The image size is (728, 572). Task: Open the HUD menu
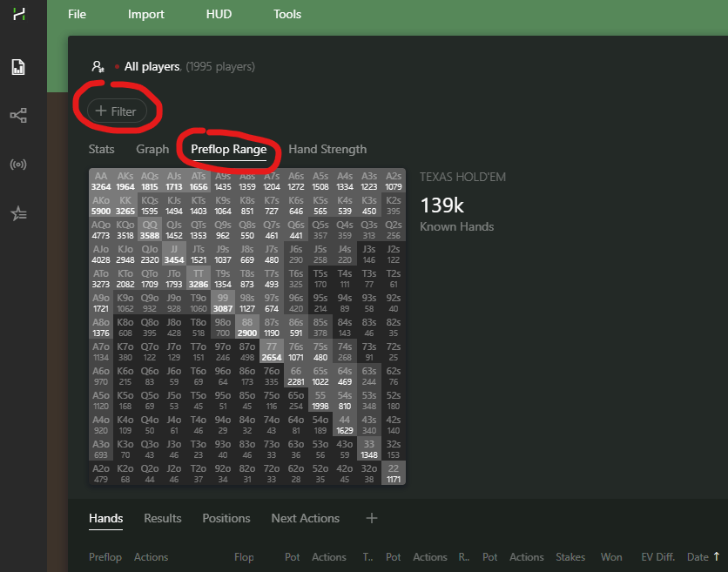[x=219, y=14]
